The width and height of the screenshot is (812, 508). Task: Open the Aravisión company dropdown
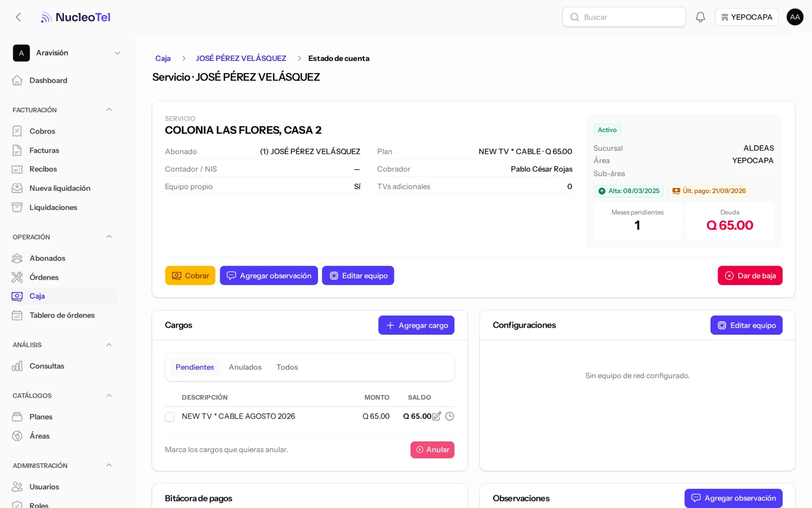[x=67, y=53]
